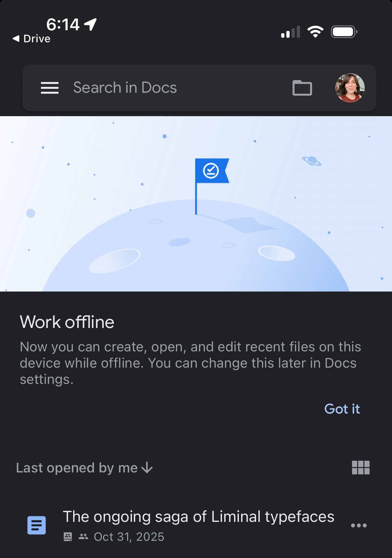Tap the cellular signal strength bars
Image resolution: width=392 pixels, height=558 pixels.
(290, 32)
